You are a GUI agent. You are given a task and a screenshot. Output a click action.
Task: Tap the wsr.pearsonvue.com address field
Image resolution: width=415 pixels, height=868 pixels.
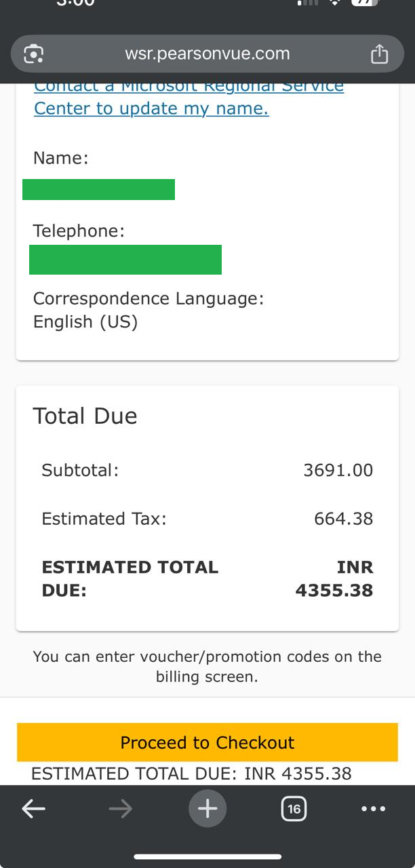(207, 54)
